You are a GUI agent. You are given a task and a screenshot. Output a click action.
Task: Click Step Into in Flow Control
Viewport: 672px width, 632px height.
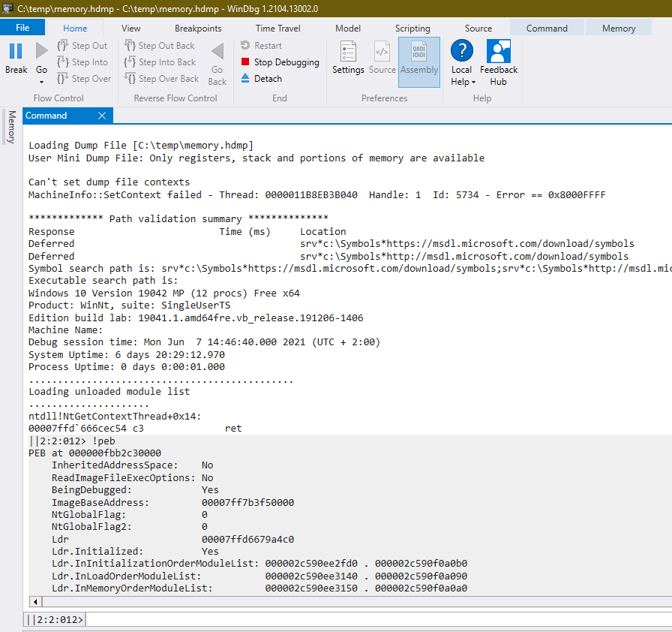[82, 62]
